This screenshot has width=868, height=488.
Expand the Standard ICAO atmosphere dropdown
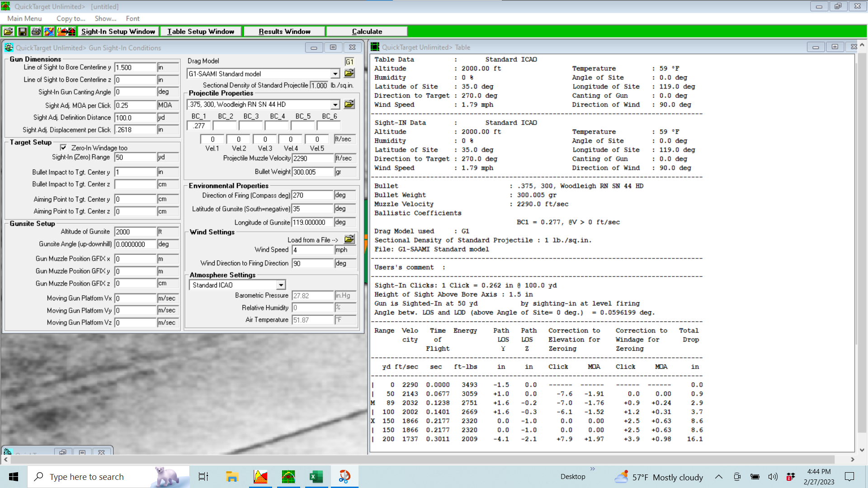(x=281, y=285)
